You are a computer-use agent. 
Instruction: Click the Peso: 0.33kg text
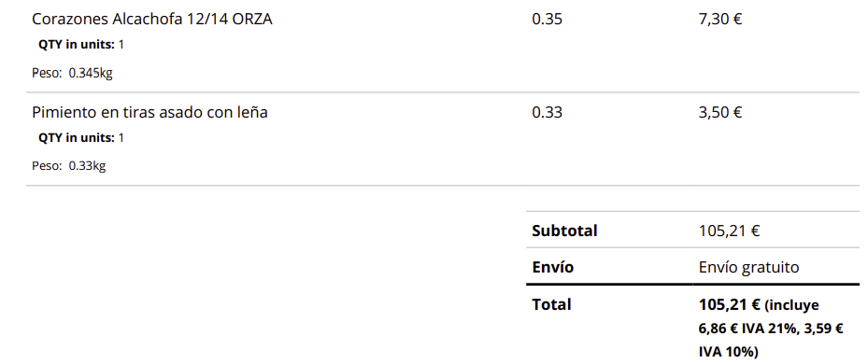68,166
